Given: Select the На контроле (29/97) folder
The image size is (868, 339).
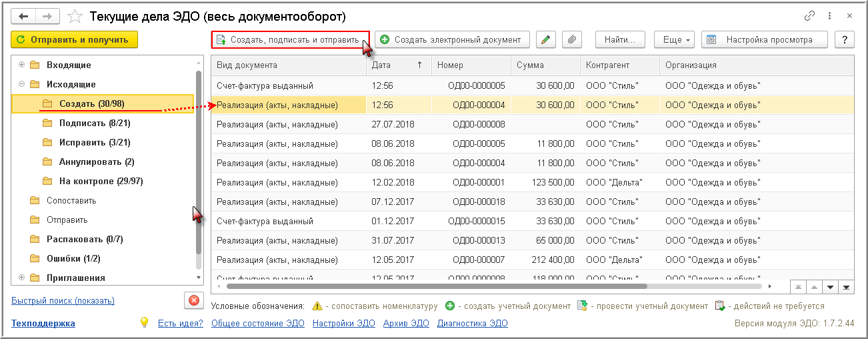Looking at the screenshot, I should (x=101, y=182).
